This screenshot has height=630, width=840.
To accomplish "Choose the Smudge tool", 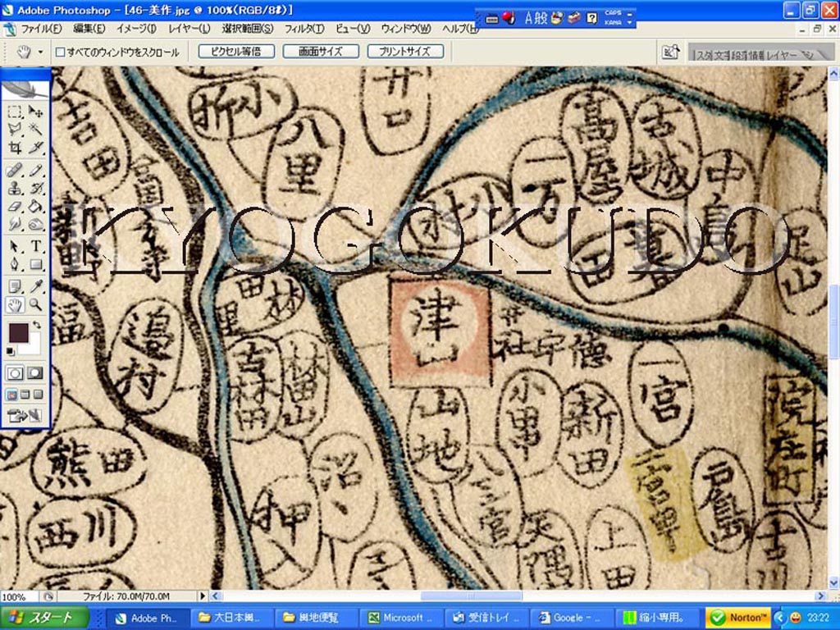I will pos(15,223).
